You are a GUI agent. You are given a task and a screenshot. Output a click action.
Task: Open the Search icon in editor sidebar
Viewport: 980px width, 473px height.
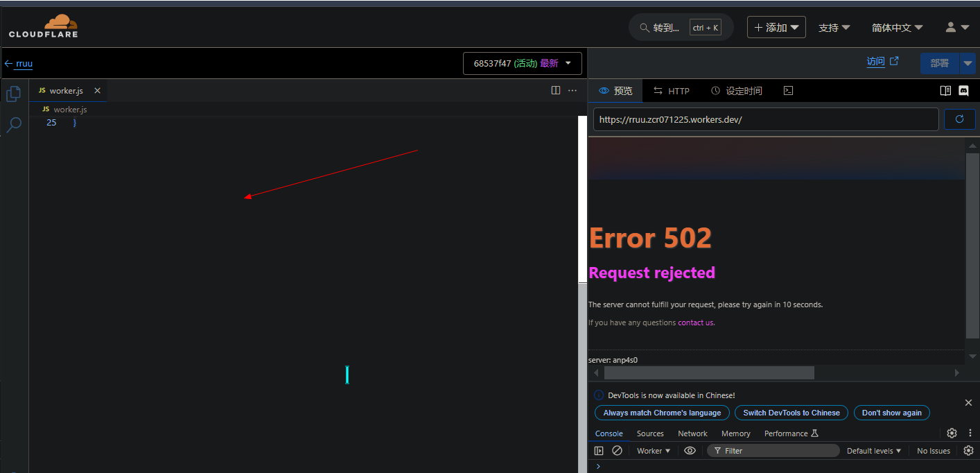14,125
